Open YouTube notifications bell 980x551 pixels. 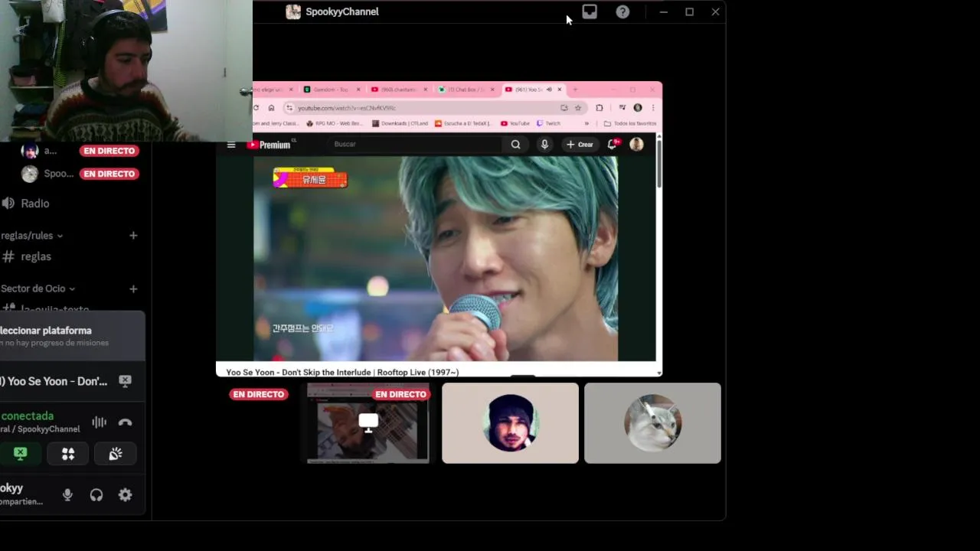pos(612,144)
